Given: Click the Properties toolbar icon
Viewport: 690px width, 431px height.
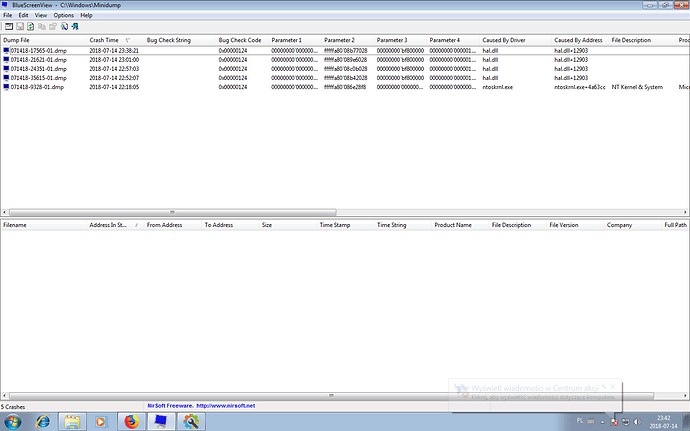Looking at the screenshot, I should tap(52, 27).
